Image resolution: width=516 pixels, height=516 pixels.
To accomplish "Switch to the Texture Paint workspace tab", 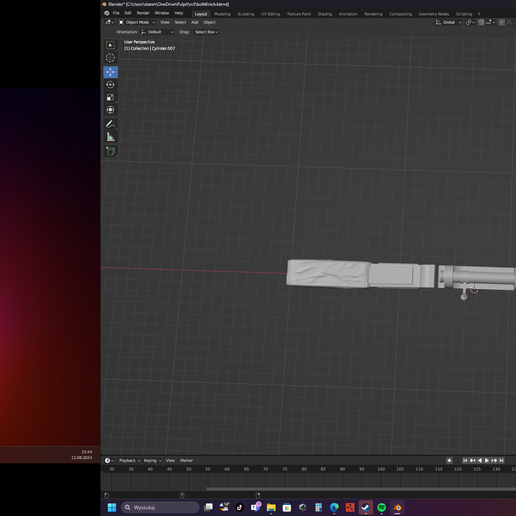I will click(x=299, y=14).
